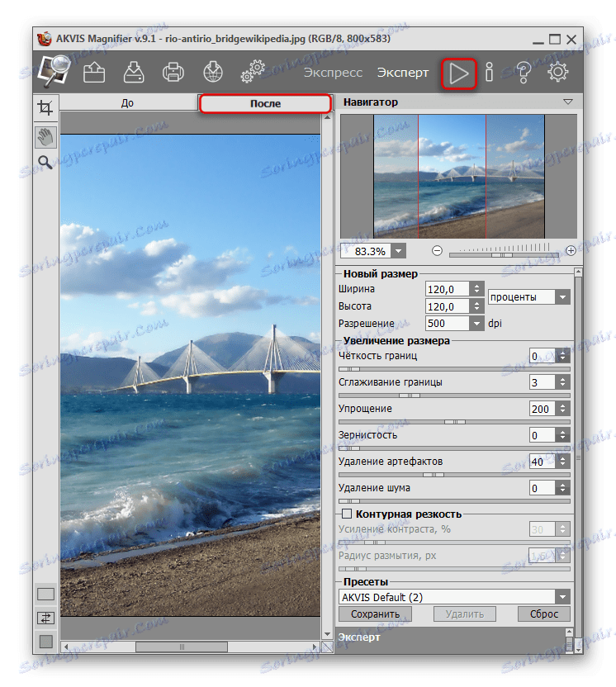This screenshot has width=616, height=687.
Task: Adjust the Упрощение spinner
Action: [x=563, y=409]
